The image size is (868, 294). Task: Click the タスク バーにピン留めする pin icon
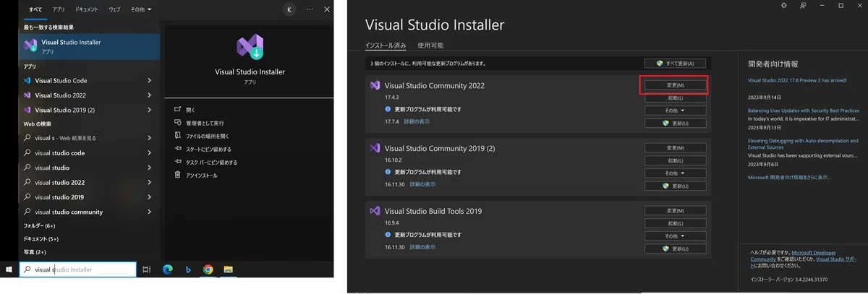178,162
